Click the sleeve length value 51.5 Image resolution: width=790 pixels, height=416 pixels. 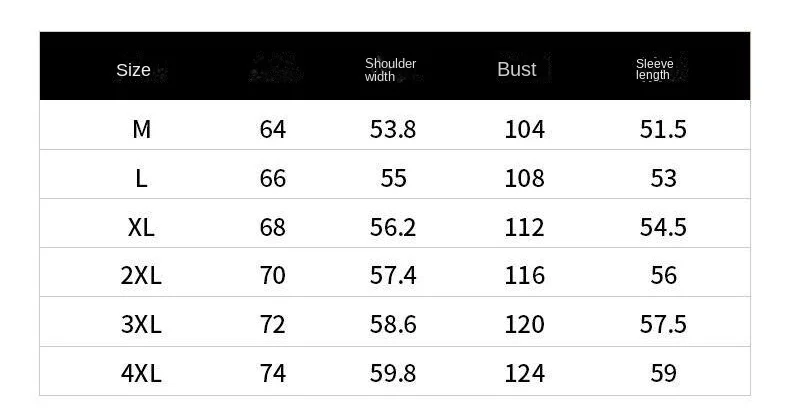(663, 129)
